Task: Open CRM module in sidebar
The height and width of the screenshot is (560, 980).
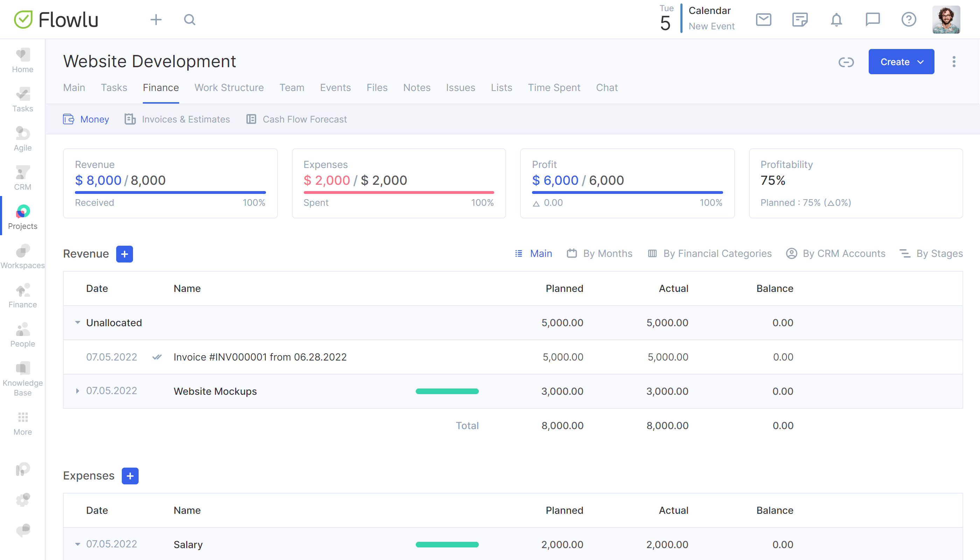Action: click(23, 178)
